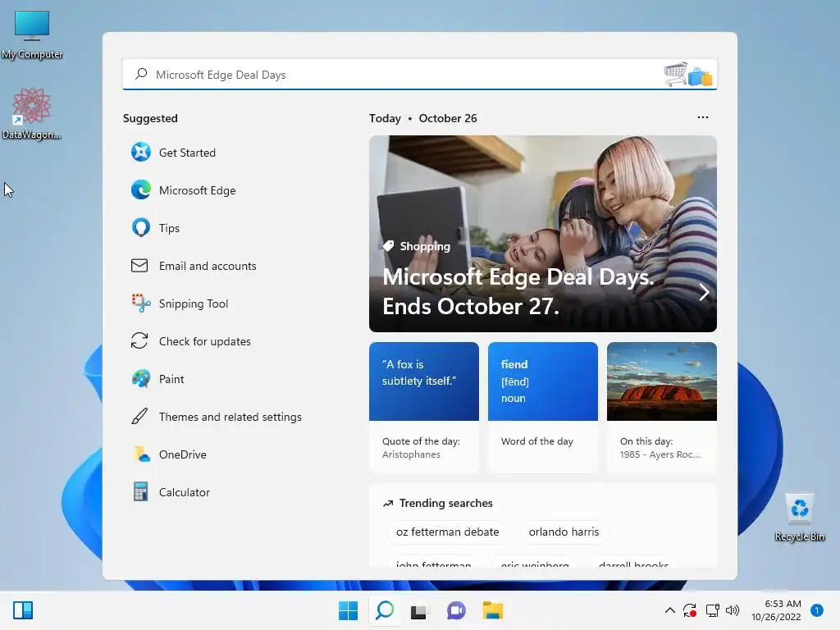Go to next story with right chevron
The width and height of the screenshot is (840, 630).
[704, 292]
